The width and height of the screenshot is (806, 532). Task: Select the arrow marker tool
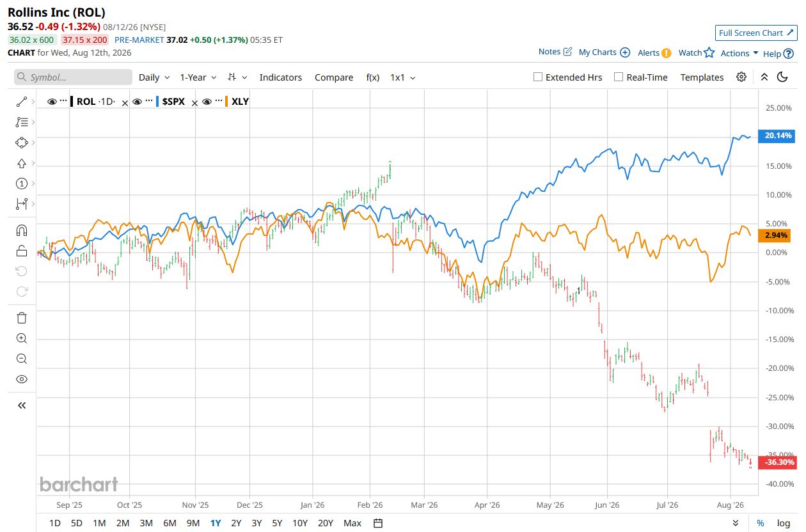(21, 163)
